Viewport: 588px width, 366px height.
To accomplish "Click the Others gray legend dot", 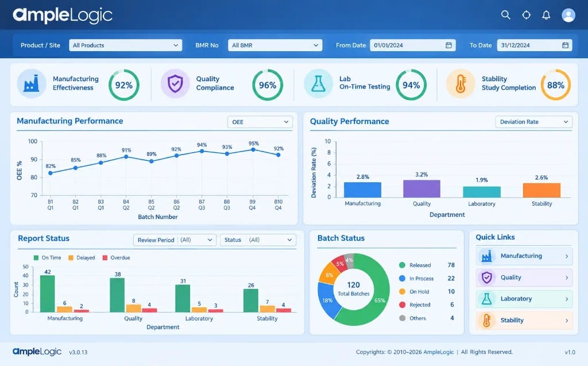I will click(x=402, y=318).
